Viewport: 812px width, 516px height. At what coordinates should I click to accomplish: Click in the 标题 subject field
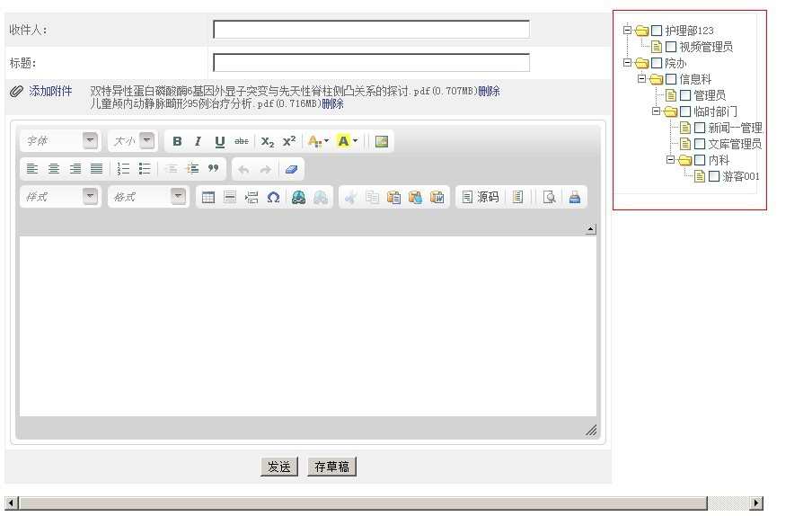371,63
